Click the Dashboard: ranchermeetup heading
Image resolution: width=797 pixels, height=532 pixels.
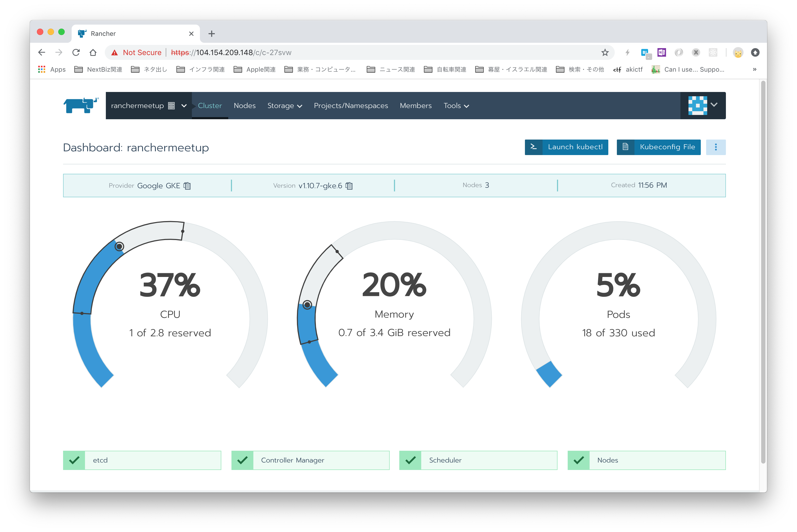point(136,148)
